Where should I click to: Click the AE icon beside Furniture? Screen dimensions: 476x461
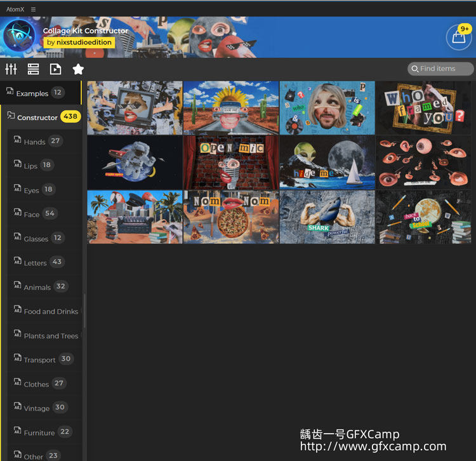18,431
